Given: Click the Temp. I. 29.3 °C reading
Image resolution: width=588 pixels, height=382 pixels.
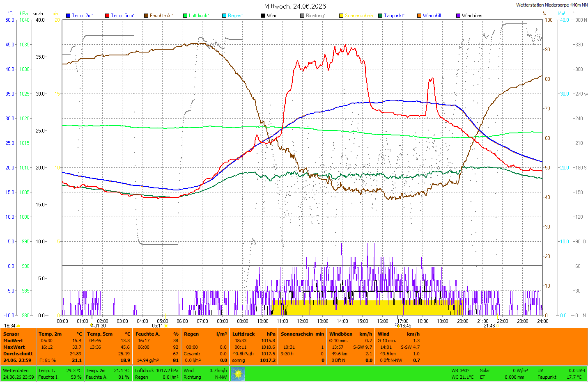Looking at the screenshot, I should (60, 371).
